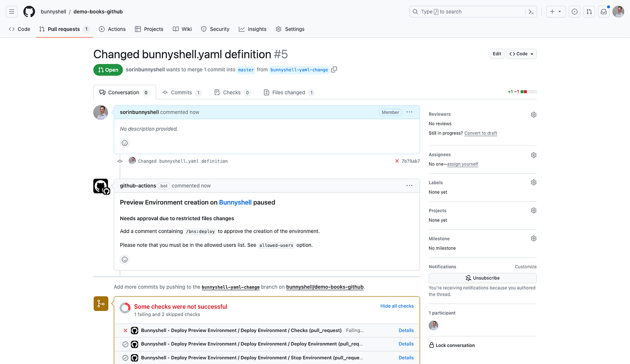
Task: Edit Milestone with the gear icon
Action: pos(534,239)
